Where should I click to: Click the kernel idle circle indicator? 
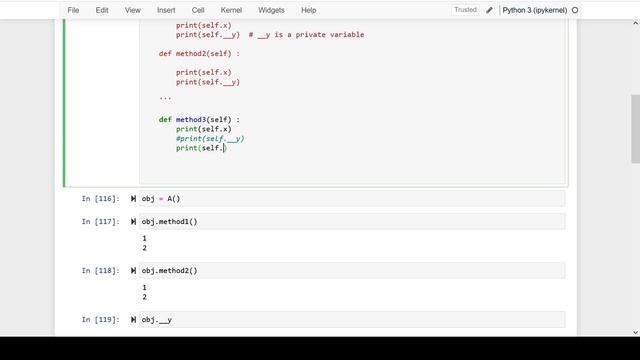coord(575,10)
